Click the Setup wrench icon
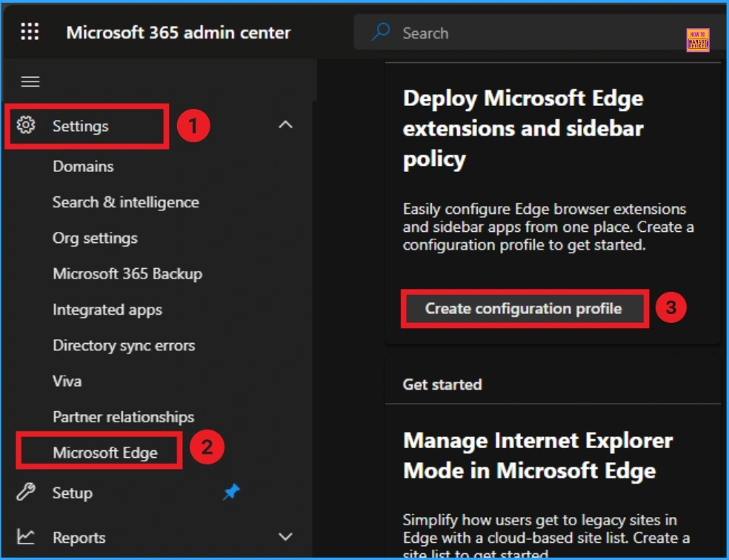The image size is (729, 560). point(26,492)
